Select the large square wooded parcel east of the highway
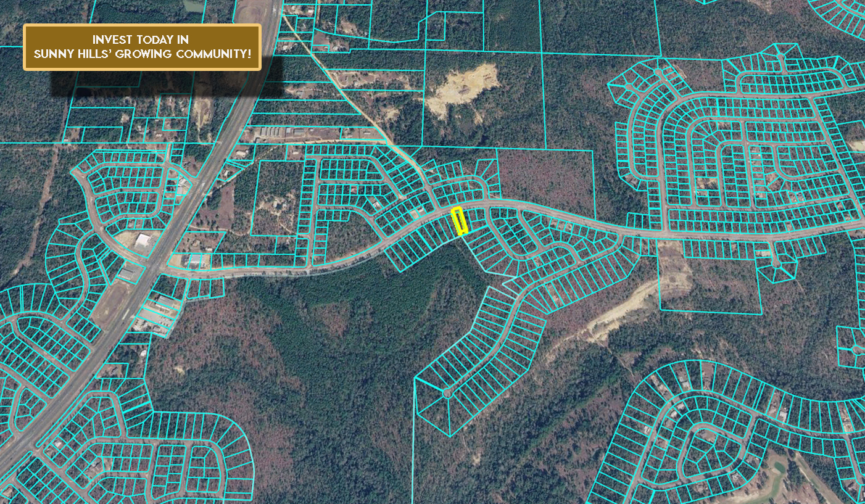Screen dimensions: 865x504 coord(273,197)
